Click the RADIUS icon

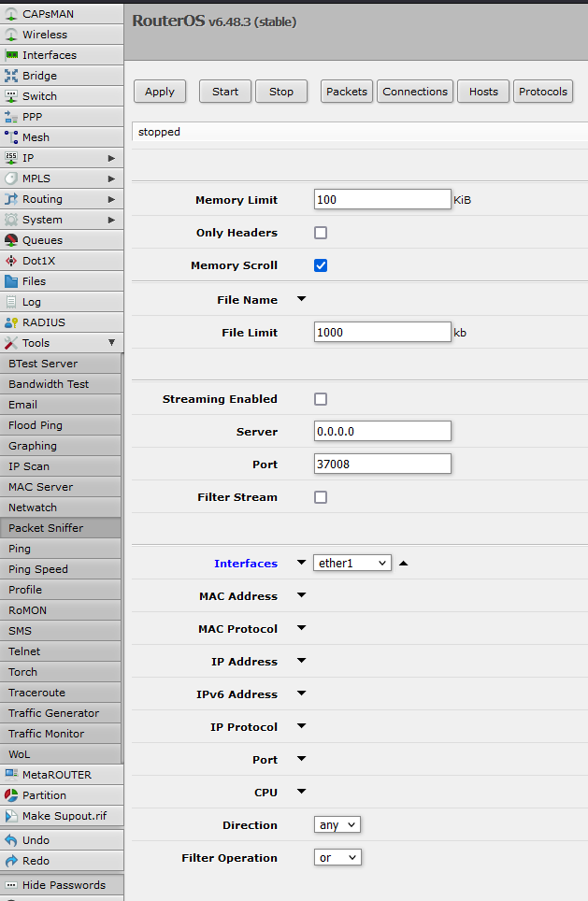point(11,322)
